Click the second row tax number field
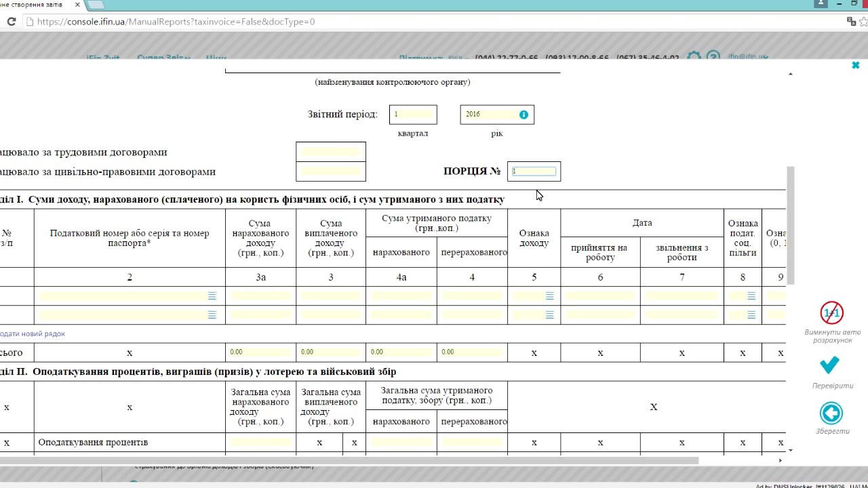The height and width of the screenshot is (488, 868). point(123,315)
